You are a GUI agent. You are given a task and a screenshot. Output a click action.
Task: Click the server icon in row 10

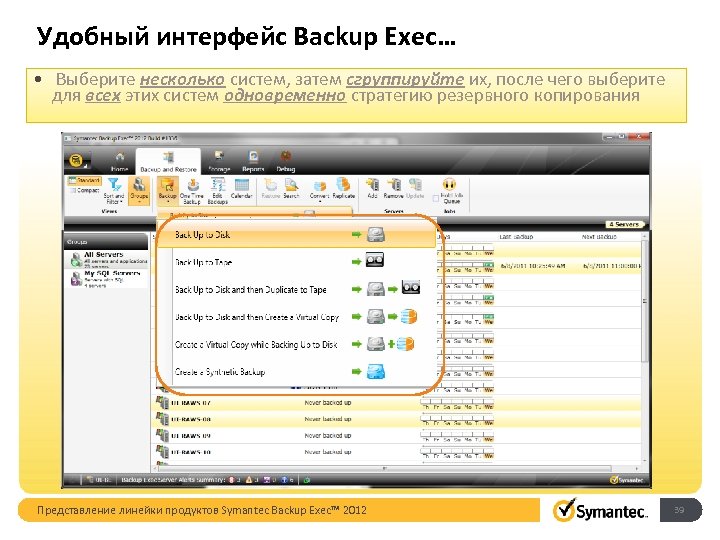(162, 452)
